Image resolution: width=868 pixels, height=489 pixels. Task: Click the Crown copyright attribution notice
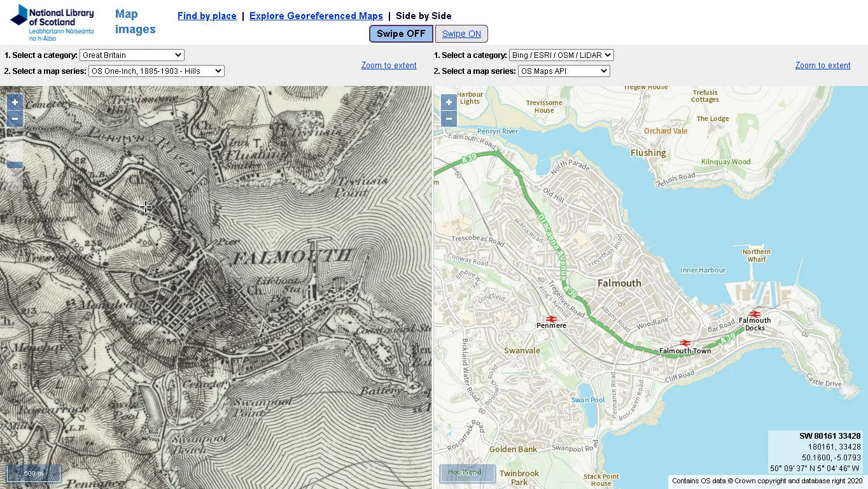pos(766,481)
